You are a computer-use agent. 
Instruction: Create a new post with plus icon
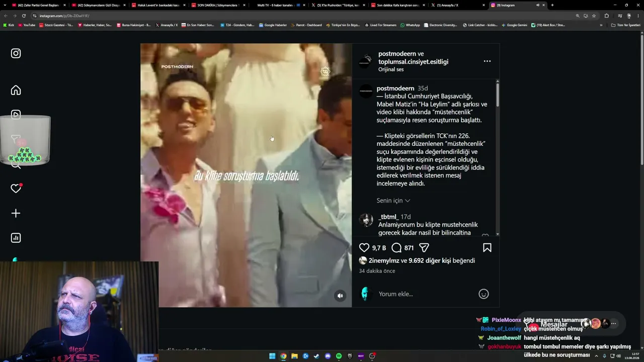tap(16, 213)
